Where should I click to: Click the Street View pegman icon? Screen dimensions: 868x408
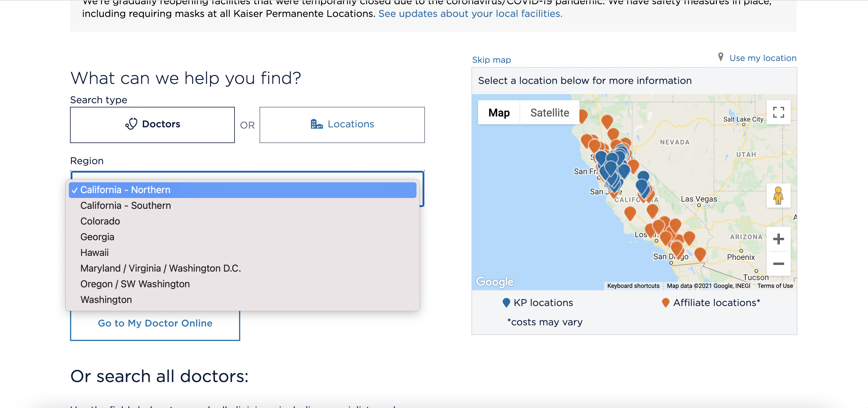point(778,196)
